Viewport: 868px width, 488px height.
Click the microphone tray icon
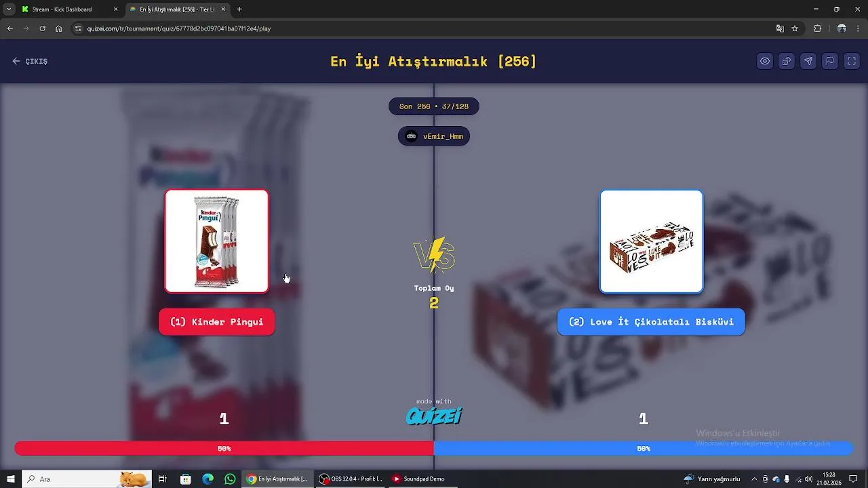tap(787, 479)
